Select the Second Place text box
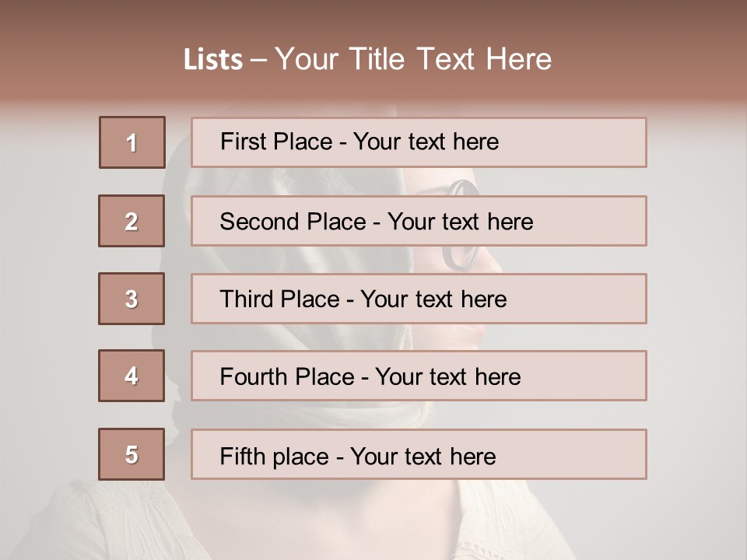 (x=419, y=221)
